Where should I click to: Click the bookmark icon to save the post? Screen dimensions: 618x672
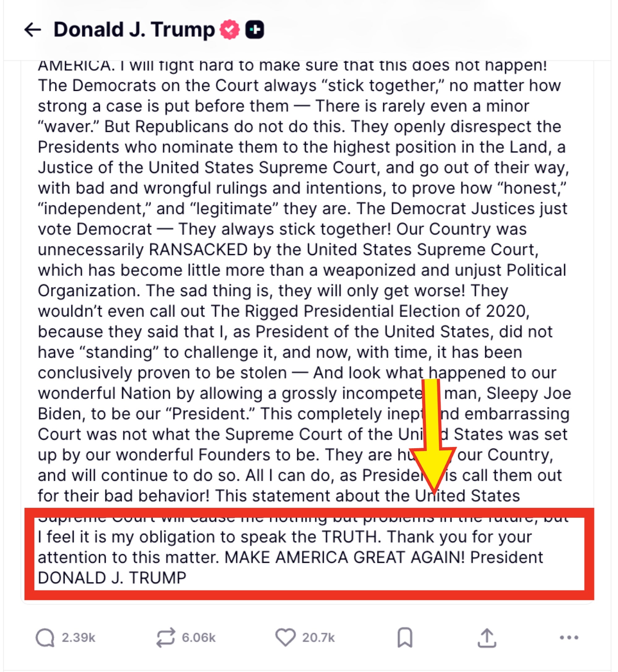tap(406, 637)
